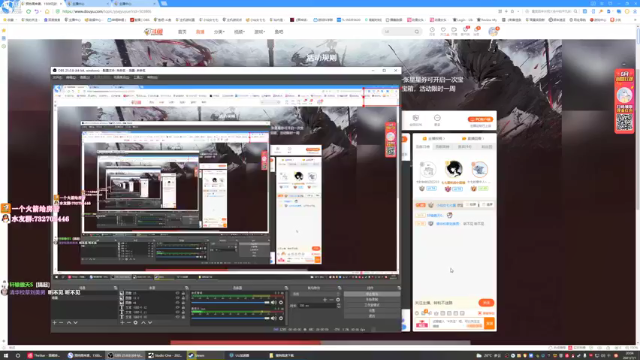The height and width of the screenshot is (360, 640).
Task: Mute the first audio mixer channel
Action: tap(273, 302)
